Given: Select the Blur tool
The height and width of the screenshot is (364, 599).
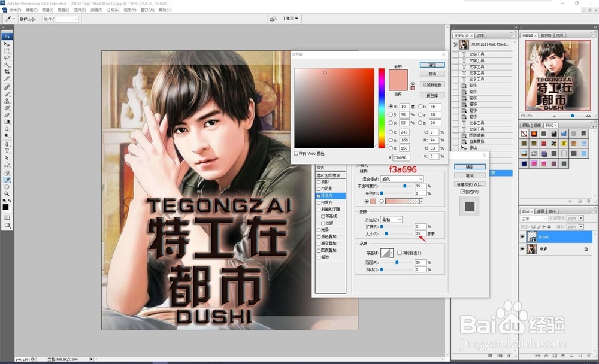Looking at the screenshot, I should (x=7, y=129).
